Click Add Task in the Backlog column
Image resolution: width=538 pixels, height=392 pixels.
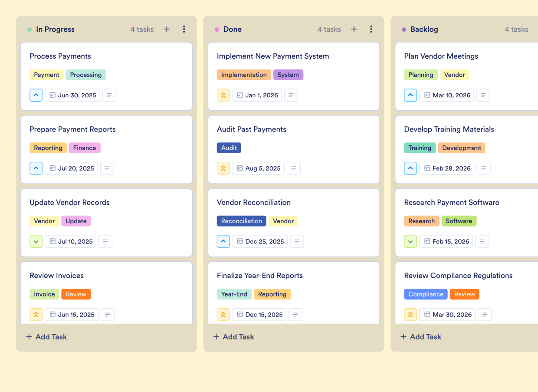pyautogui.click(x=421, y=336)
